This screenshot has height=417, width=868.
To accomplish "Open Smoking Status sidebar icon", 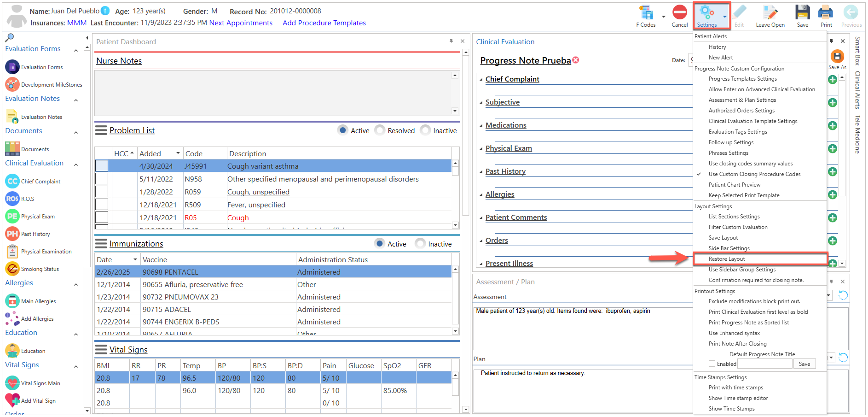I will pyautogui.click(x=12, y=269).
